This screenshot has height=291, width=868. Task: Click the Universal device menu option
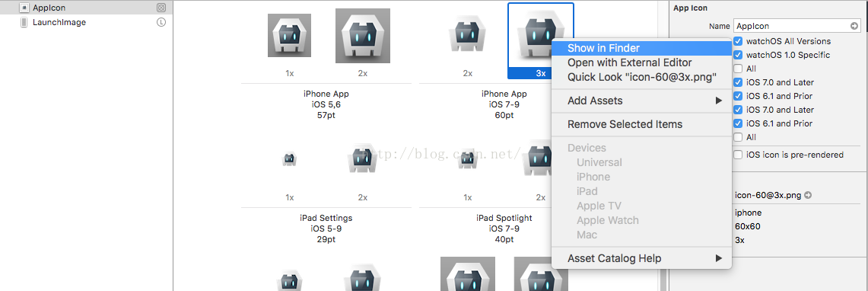599,162
